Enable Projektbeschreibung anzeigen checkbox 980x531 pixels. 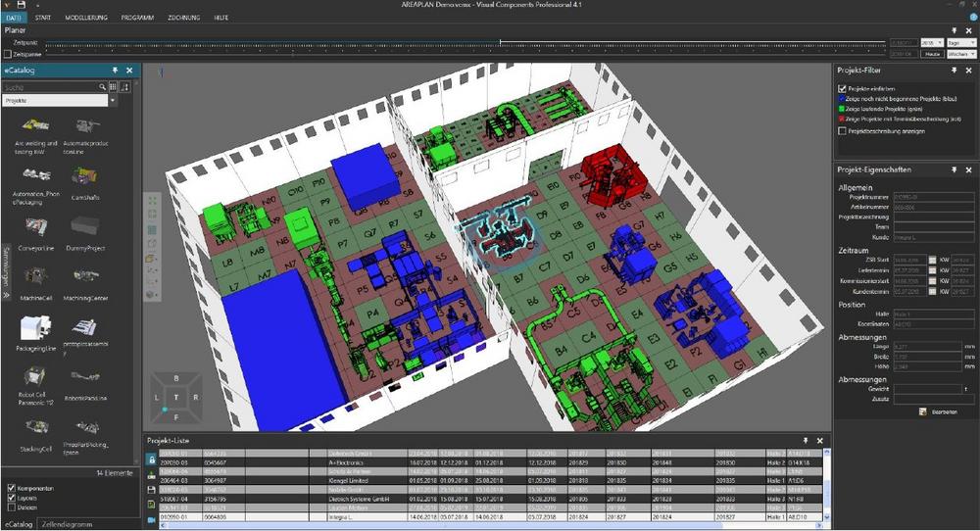[842, 130]
